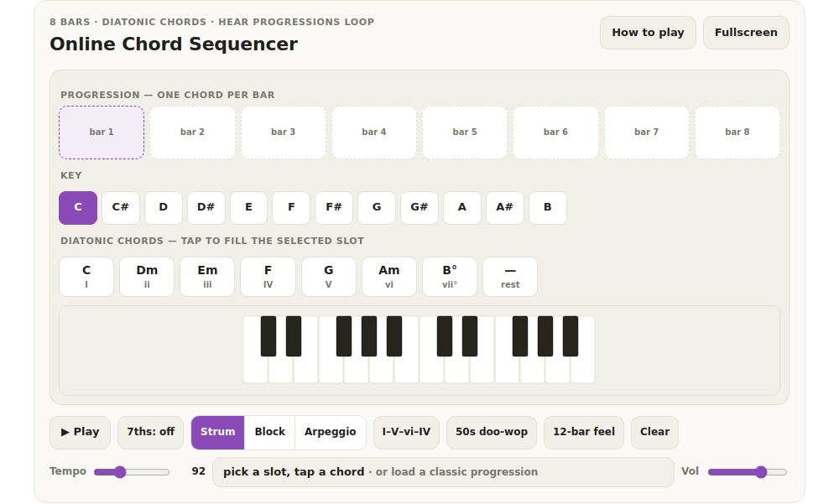The width and height of the screenshot is (839, 504).
Task: Toggle the 7ths: off option
Action: click(150, 433)
